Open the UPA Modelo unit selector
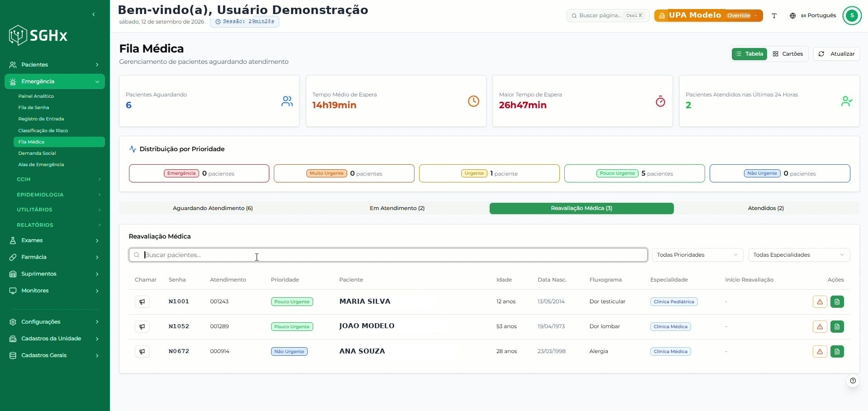 (x=708, y=15)
